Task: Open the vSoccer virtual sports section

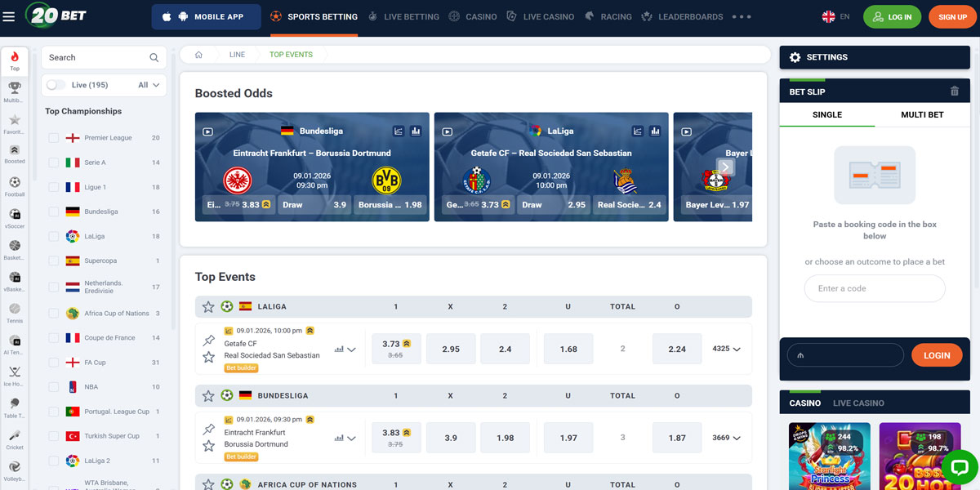Action: [x=14, y=214]
